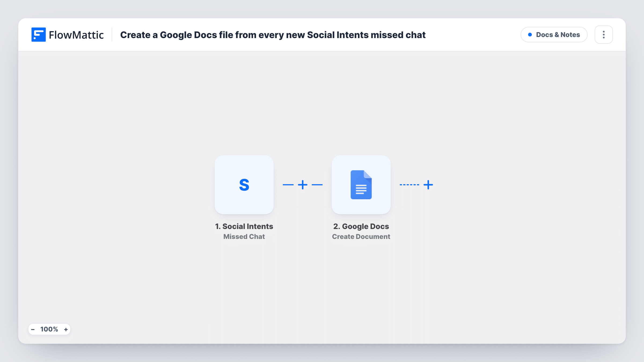The height and width of the screenshot is (362, 644).
Task: Add a step between Social Intents and Google Docs
Action: tap(303, 185)
